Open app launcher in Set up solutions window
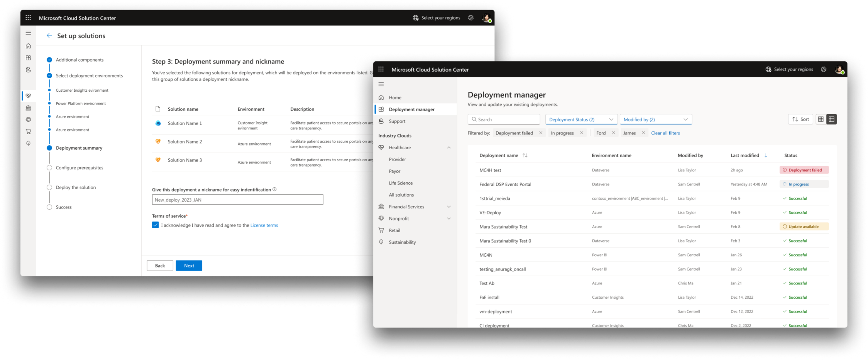The image size is (868, 360). tap(28, 18)
